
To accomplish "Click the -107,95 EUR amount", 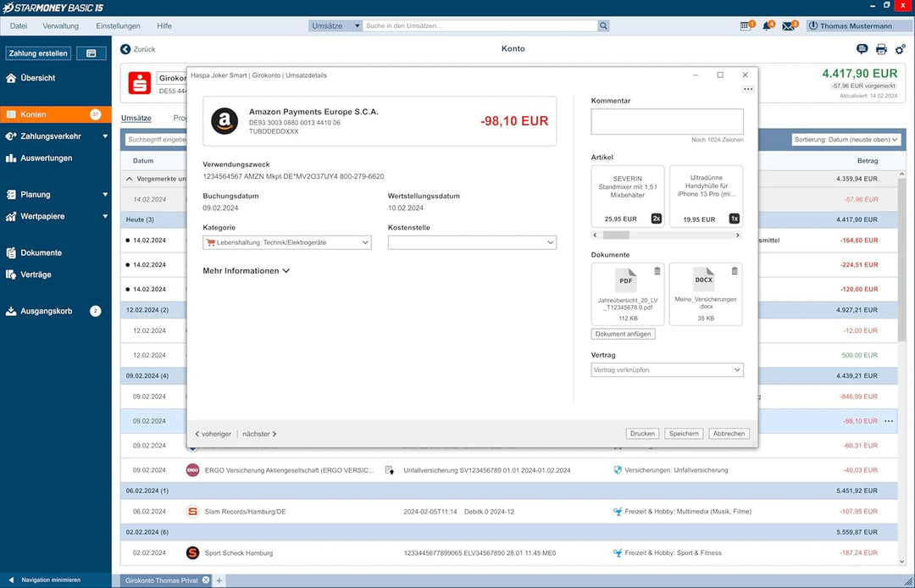I will (860, 512).
